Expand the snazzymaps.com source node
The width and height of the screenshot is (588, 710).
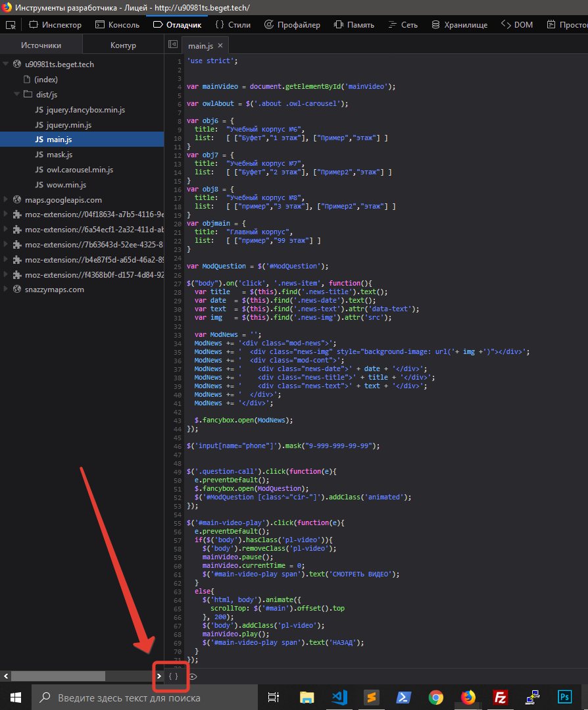(x=7, y=290)
